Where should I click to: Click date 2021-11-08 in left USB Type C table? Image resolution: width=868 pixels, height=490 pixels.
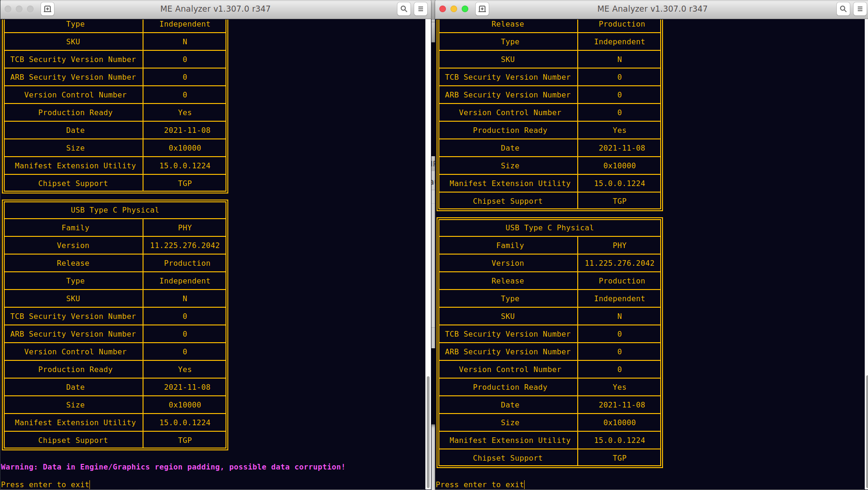(187, 387)
